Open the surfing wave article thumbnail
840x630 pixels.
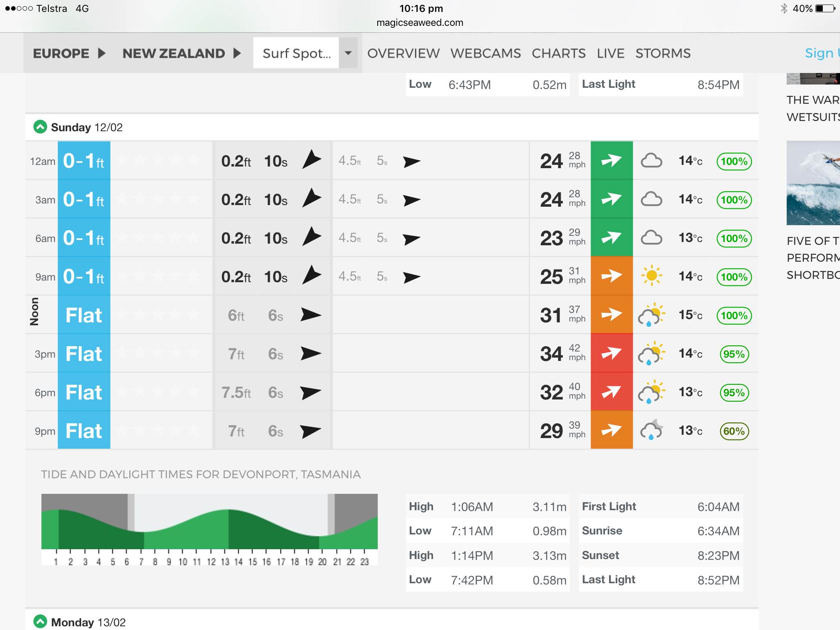pos(813,183)
